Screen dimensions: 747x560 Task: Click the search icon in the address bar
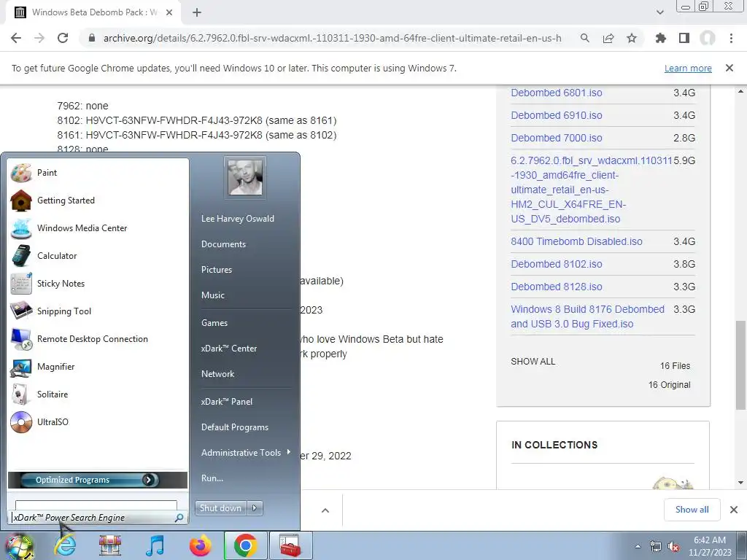click(584, 38)
